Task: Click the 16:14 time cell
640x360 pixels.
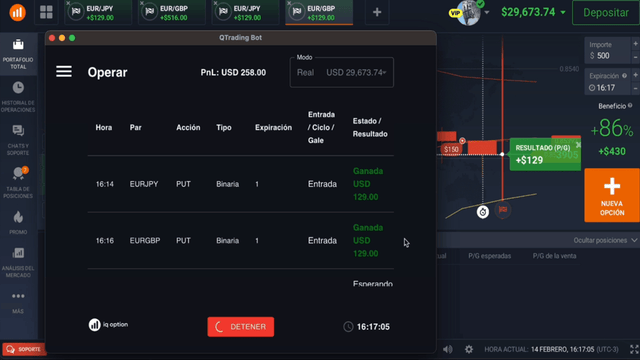Action: pyautogui.click(x=104, y=184)
